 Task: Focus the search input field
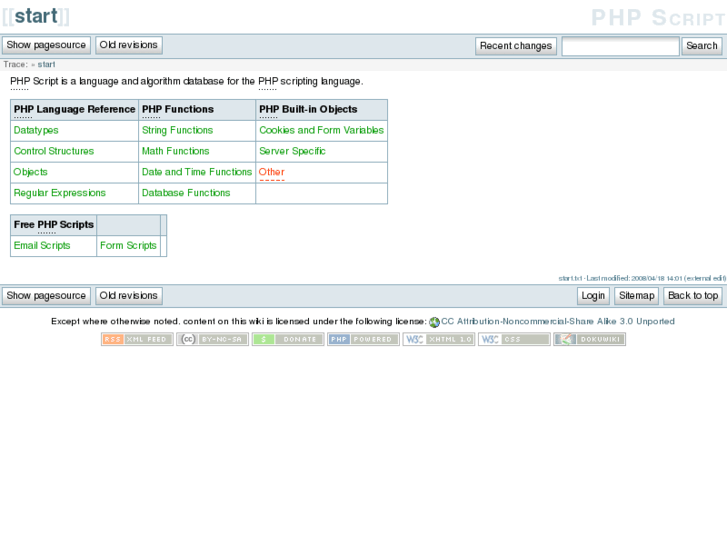620,46
